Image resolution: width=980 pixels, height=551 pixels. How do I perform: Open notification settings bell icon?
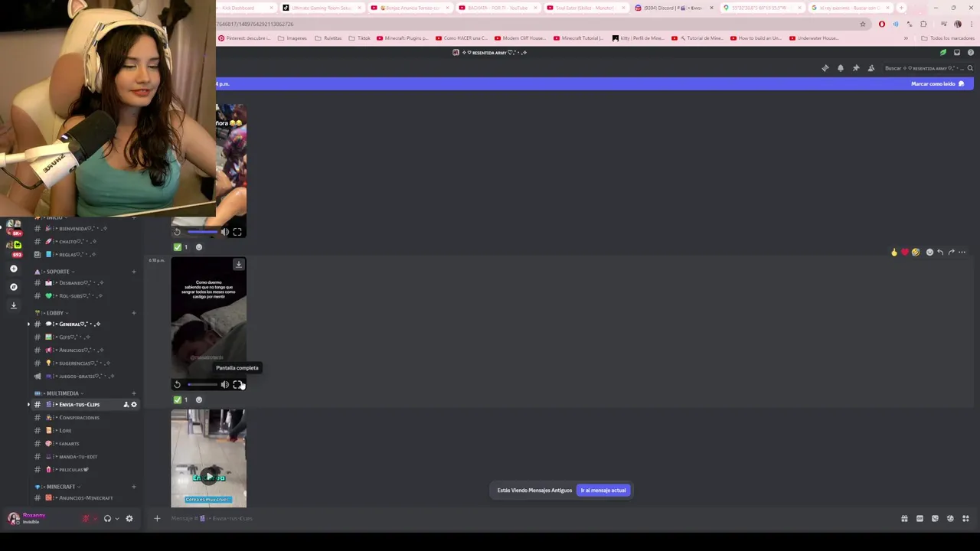pos(841,68)
